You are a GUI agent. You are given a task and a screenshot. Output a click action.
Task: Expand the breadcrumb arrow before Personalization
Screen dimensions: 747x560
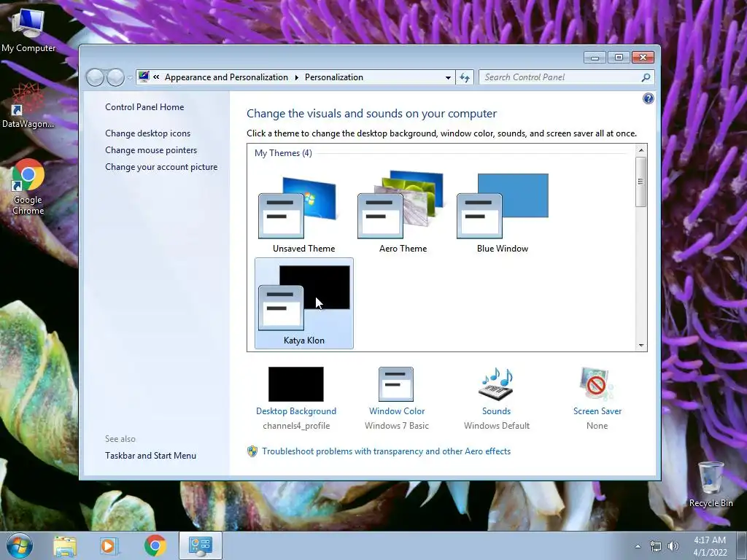pos(296,77)
